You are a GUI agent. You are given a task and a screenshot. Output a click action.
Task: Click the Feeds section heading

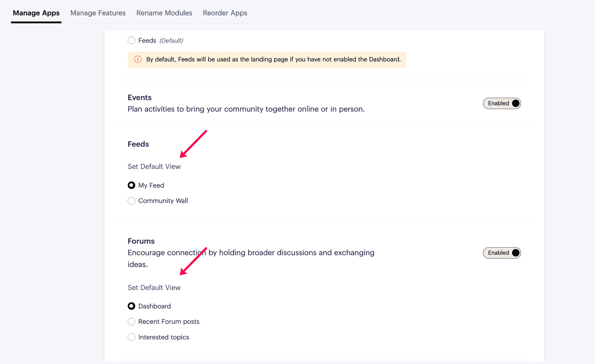[138, 144]
